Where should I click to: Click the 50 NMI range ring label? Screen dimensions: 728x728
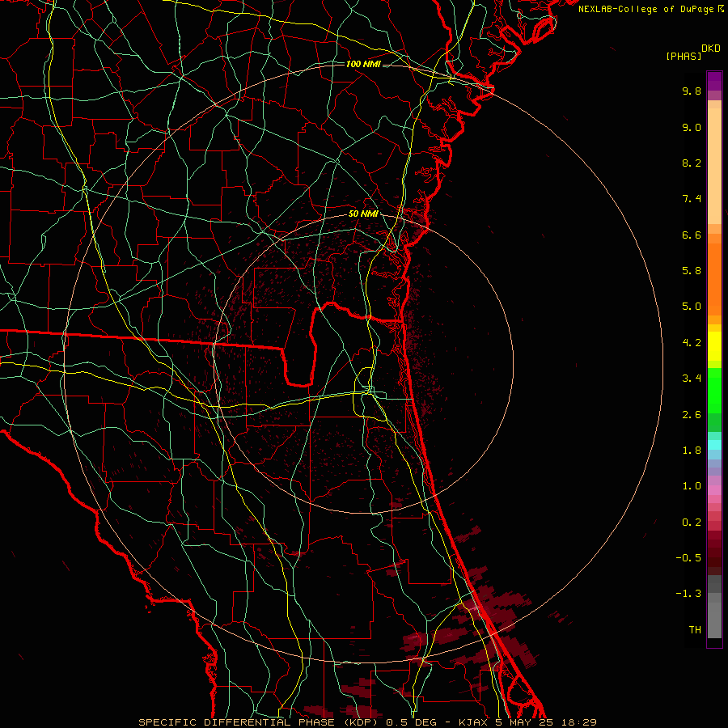coord(363,214)
